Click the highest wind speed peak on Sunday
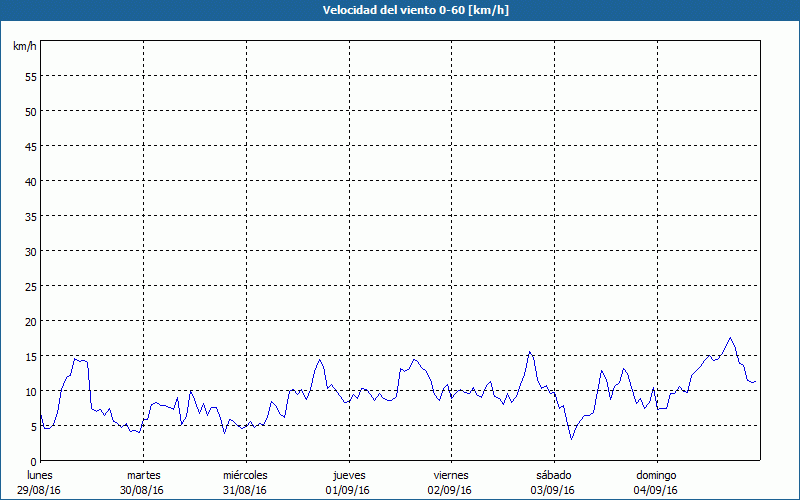 tap(730, 338)
